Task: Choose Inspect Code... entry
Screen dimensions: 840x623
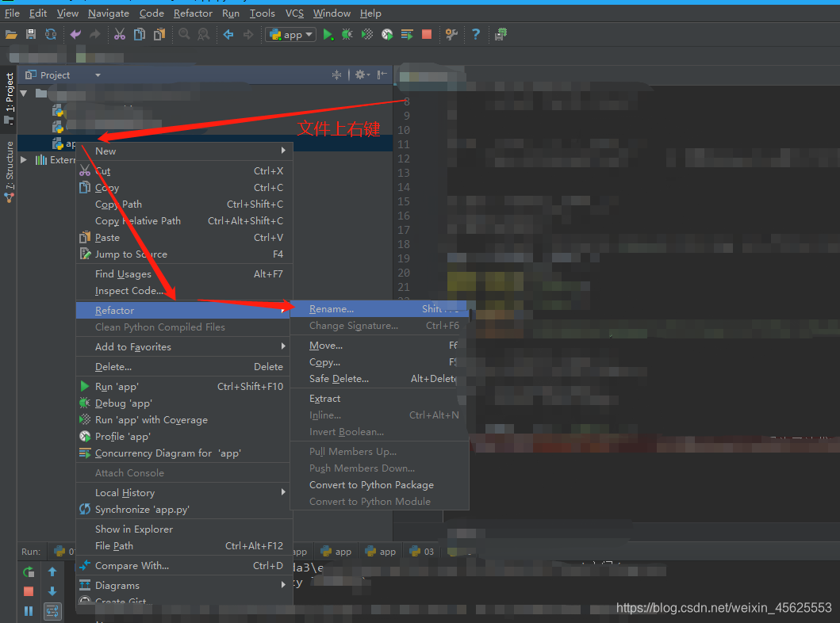Action: [x=184, y=290]
